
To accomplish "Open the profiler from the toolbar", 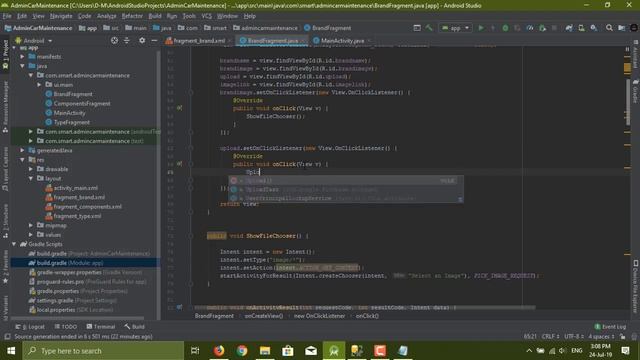I will coord(530,28).
